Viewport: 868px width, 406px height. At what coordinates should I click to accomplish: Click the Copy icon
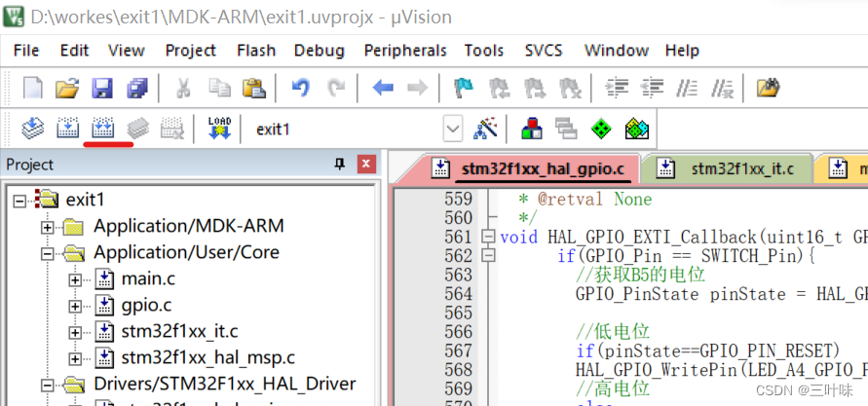pos(219,88)
